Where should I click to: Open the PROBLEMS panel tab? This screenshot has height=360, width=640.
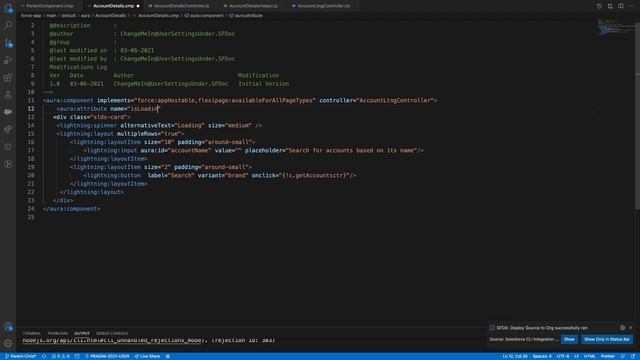pos(58,333)
